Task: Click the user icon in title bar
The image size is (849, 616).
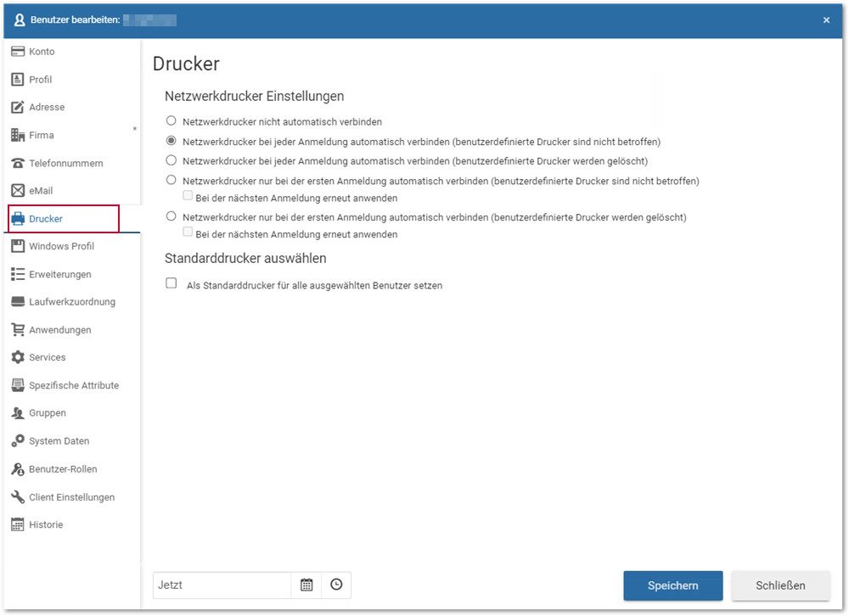Action: [x=20, y=20]
